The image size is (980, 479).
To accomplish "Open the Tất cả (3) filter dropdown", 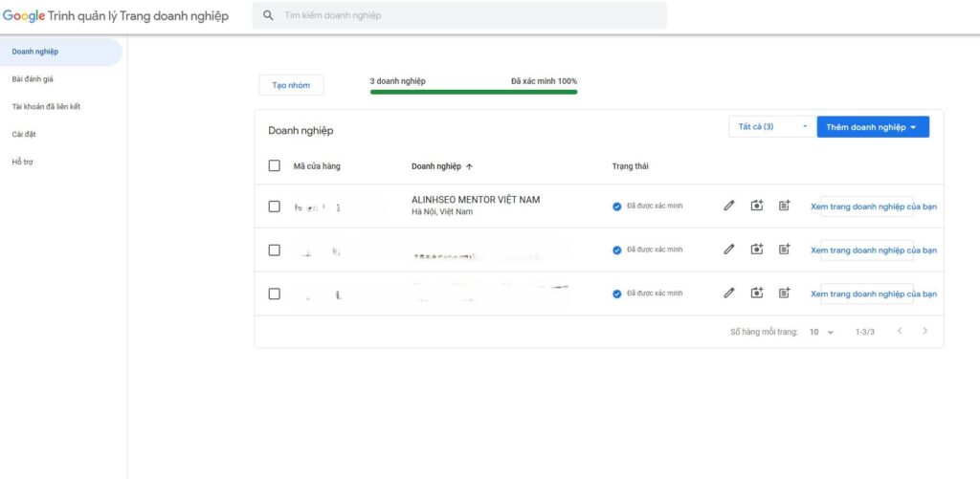I will pos(772,127).
